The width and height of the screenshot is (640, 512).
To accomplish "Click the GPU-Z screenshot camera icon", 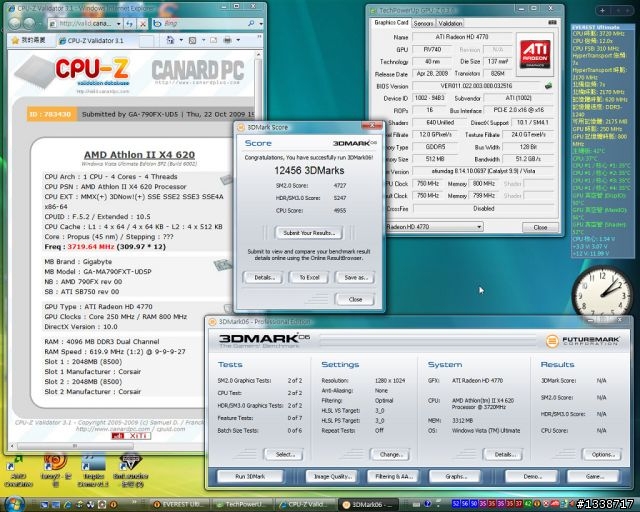I will (552, 22).
